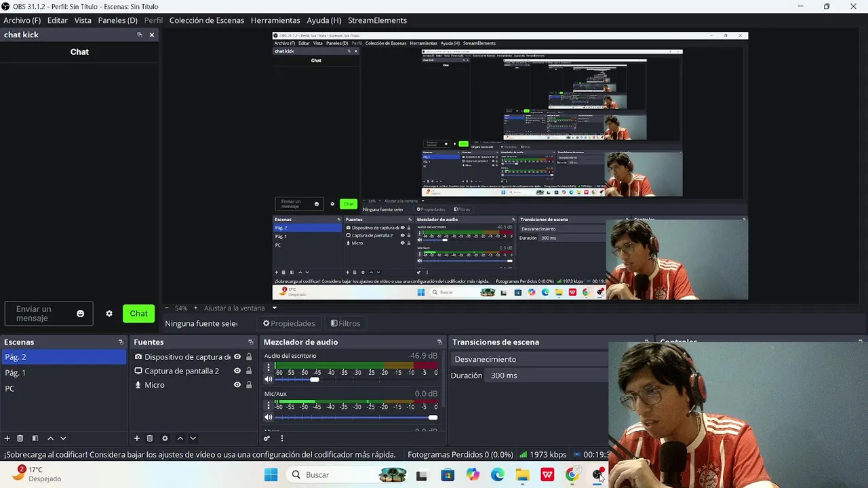Hide the Micro source

point(237,385)
